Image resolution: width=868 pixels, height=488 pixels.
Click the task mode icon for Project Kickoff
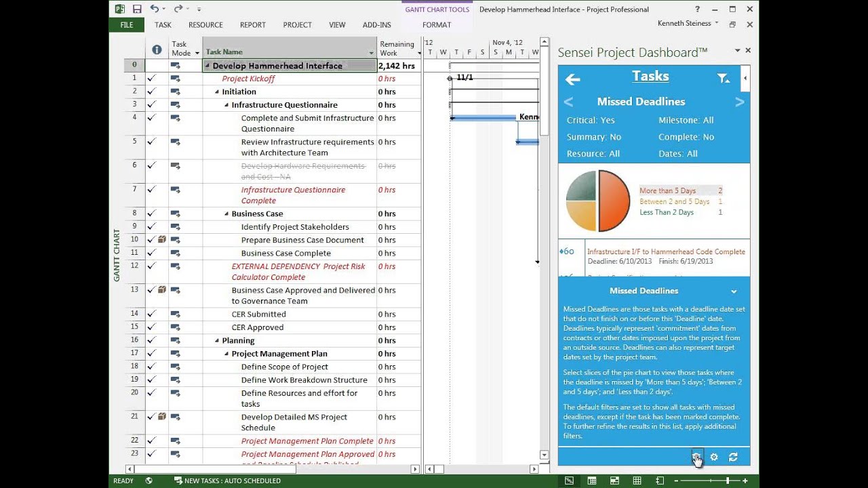point(175,79)
